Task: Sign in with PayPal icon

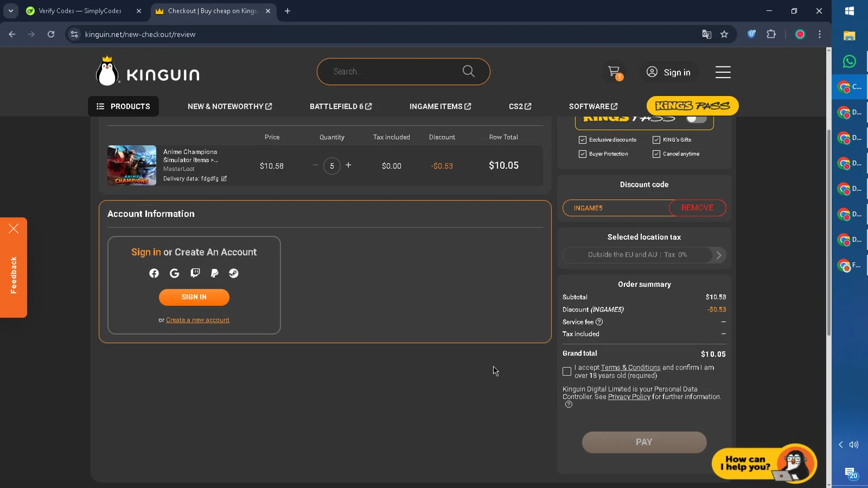Action: [x=215, y=273]
